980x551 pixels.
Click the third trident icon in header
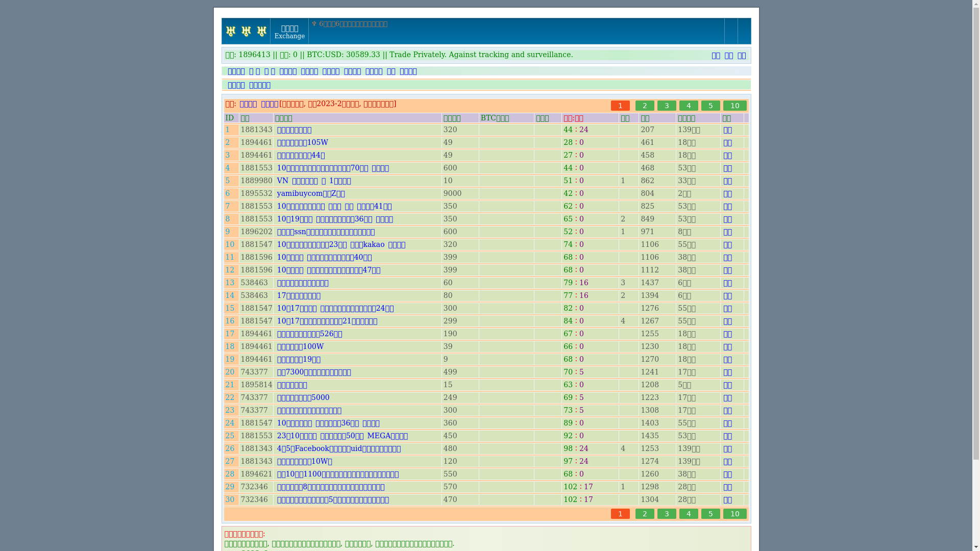261,31
